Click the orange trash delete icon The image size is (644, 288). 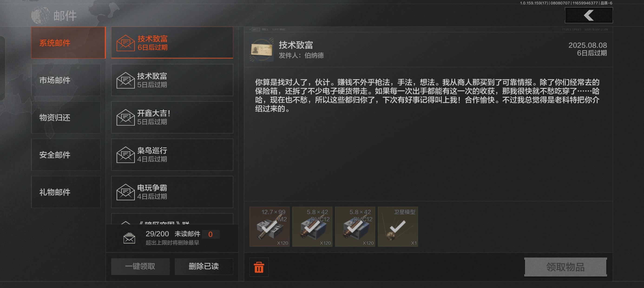pyautogui.click(x=259, y=267)
